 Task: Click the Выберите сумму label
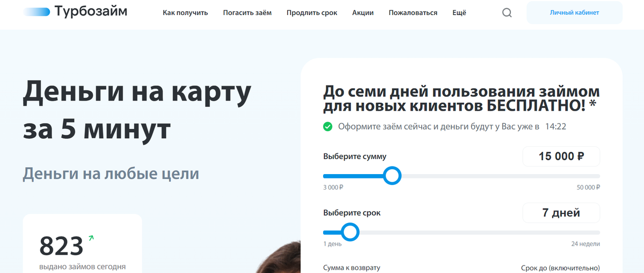(x=355, y=156)
